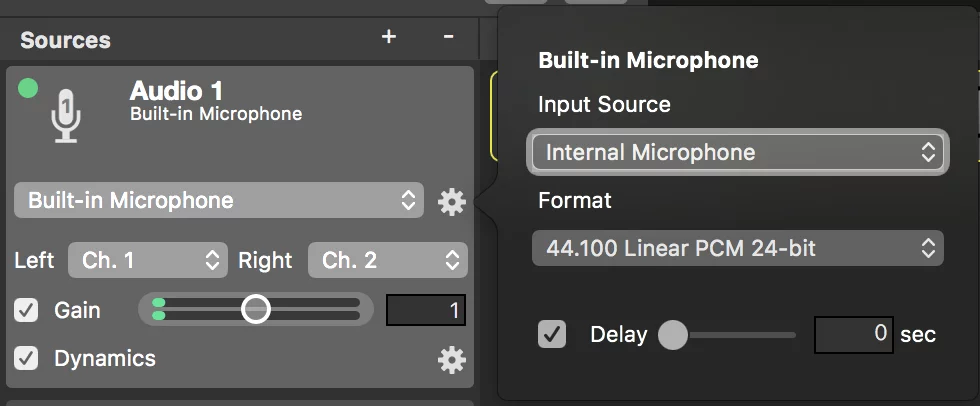Click the Audio 1 microphone icon

pyautogui.click(x=66, y=116)
